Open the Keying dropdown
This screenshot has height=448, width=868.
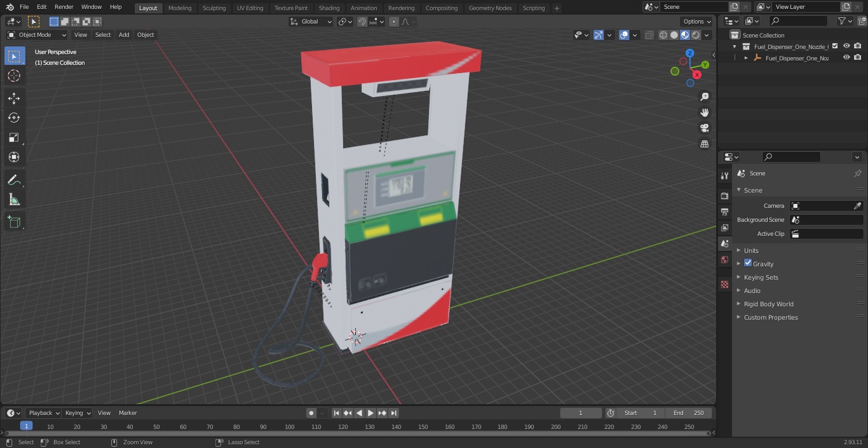pos(78,413)
